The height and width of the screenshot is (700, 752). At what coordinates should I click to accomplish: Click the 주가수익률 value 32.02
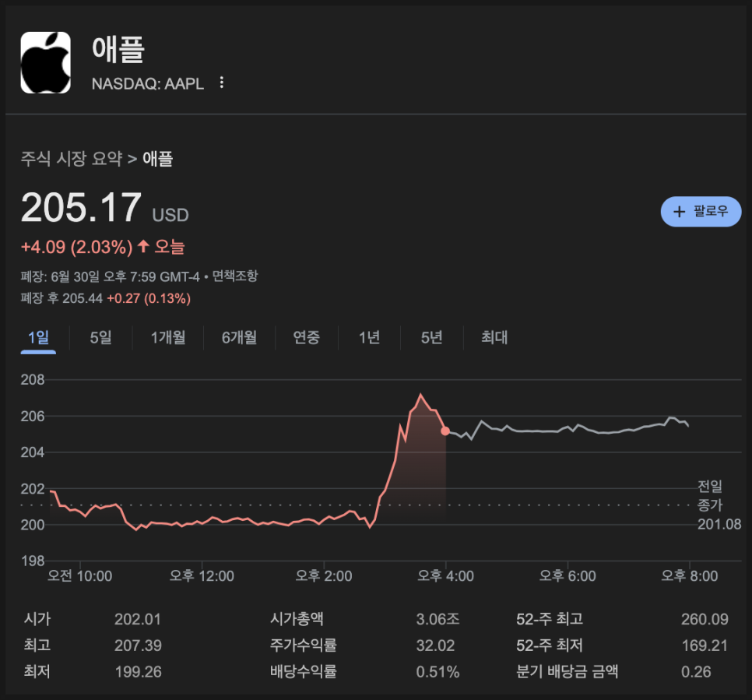435,645
